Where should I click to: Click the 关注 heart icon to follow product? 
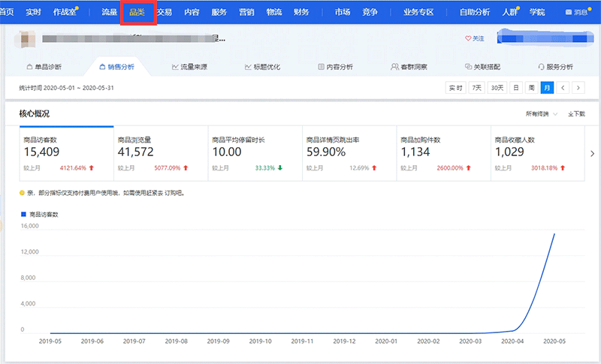pyautogui.click(x=468, y=38)
